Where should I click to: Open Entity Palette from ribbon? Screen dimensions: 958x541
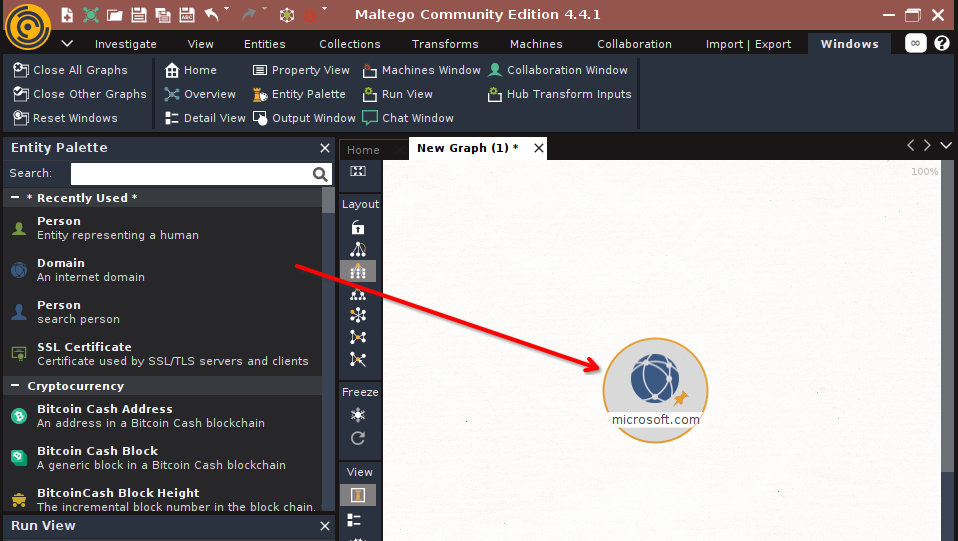[x=299, y=94]
